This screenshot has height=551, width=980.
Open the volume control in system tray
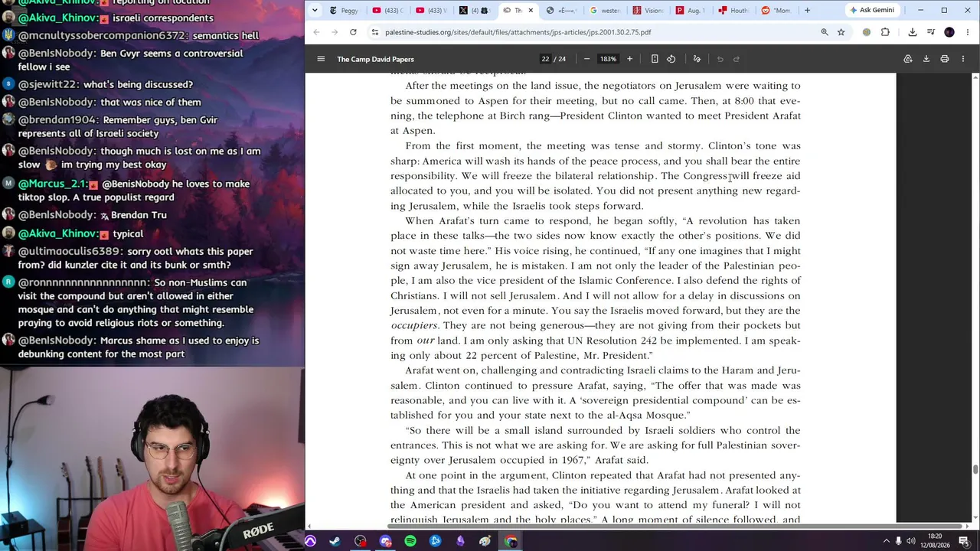pos(913,541)
